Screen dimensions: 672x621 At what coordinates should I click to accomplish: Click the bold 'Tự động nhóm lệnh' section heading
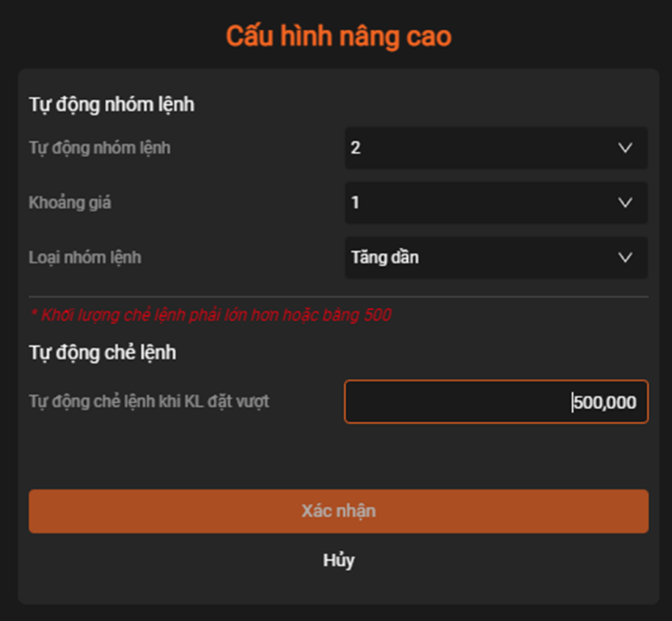tap(112, 104)
